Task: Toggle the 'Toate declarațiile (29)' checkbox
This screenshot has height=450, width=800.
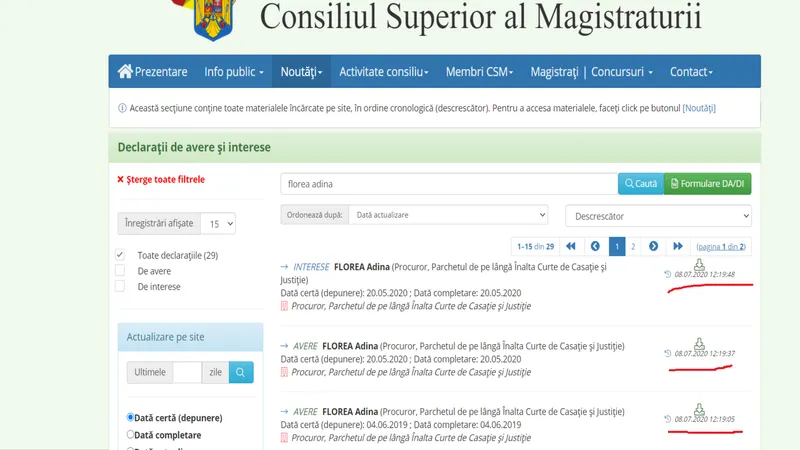Action: (120, 255)
